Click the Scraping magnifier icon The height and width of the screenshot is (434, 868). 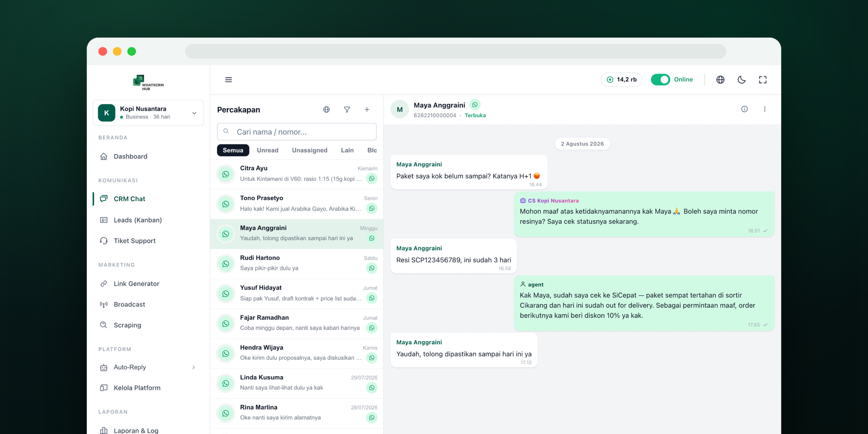pos(104,325)
